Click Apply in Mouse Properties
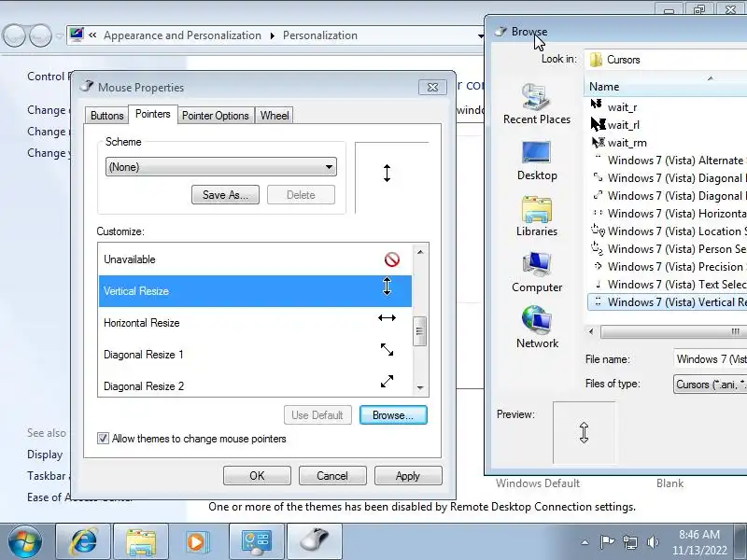 pyautogui.click(x=408, y=476)
